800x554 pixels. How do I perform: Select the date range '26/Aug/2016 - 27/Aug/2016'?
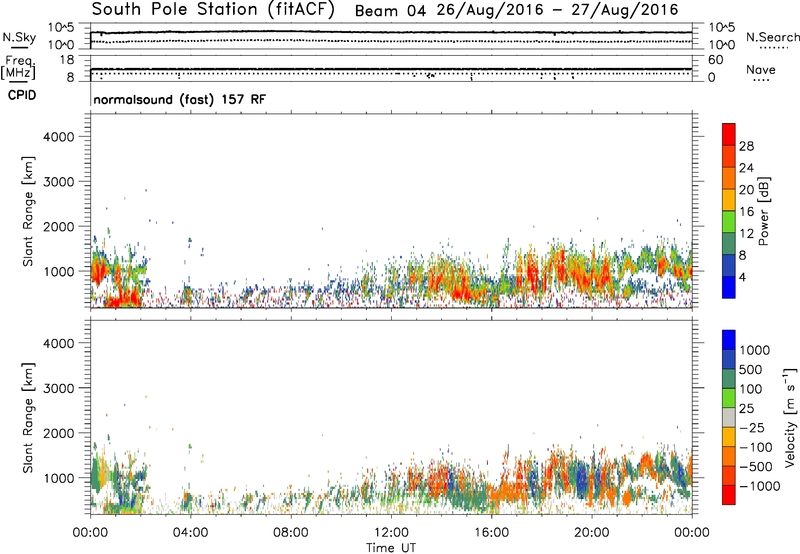pyautogui.click(x=558, y=10)
